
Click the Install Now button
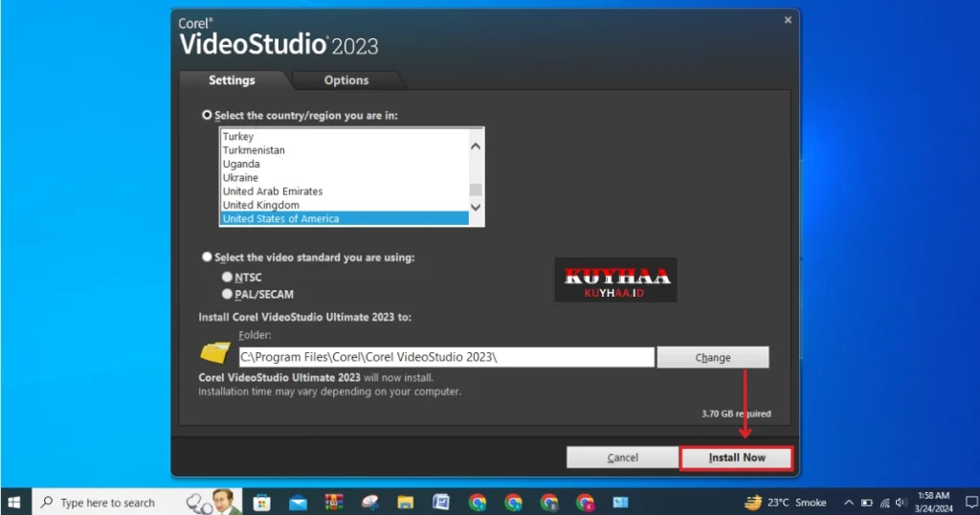(737, 458)
